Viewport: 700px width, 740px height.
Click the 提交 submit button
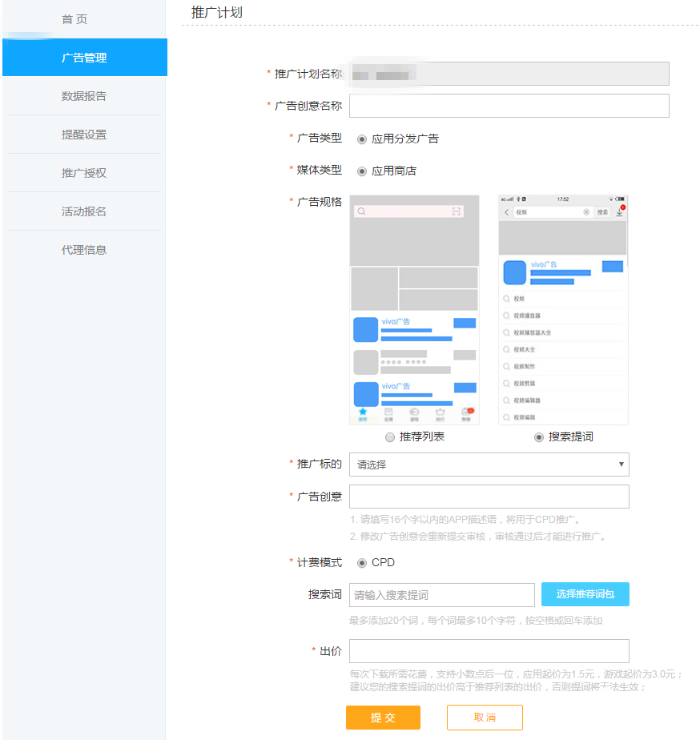tap(383, 718)
